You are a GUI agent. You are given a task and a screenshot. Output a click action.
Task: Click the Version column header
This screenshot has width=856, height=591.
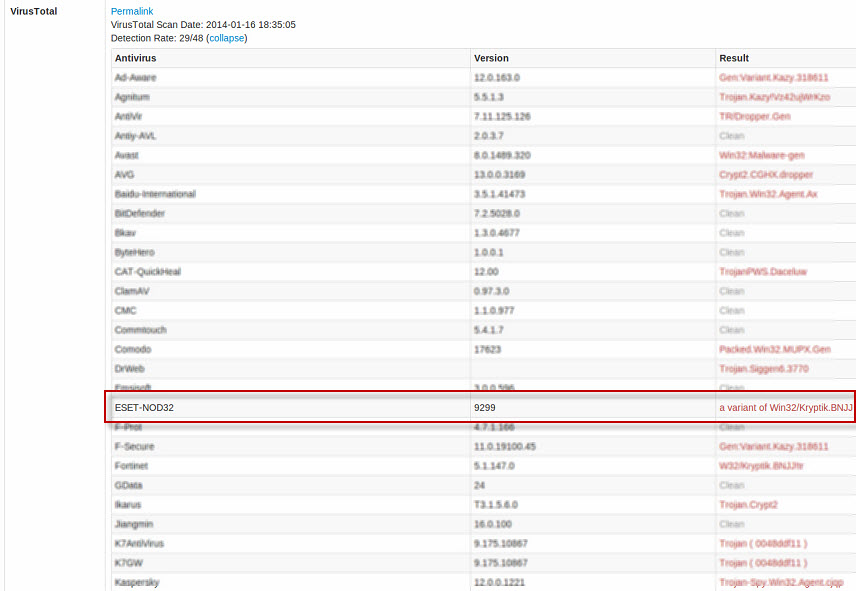click(491, 58)
